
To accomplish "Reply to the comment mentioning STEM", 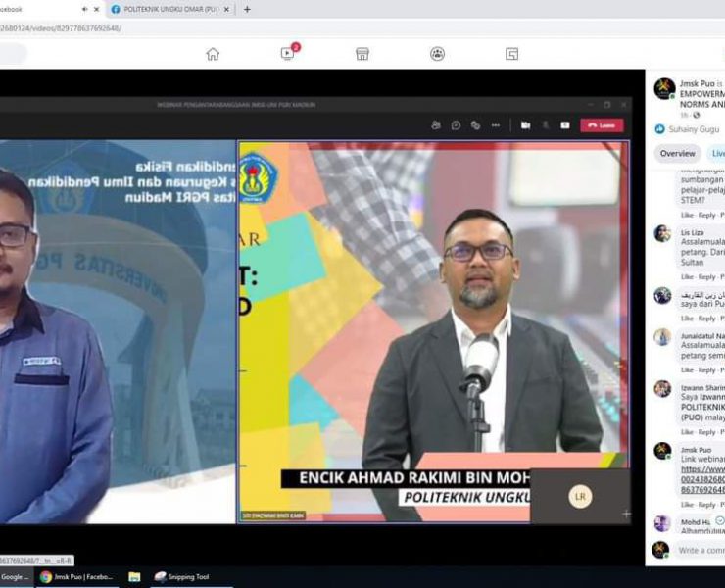I will coord(706,216).
